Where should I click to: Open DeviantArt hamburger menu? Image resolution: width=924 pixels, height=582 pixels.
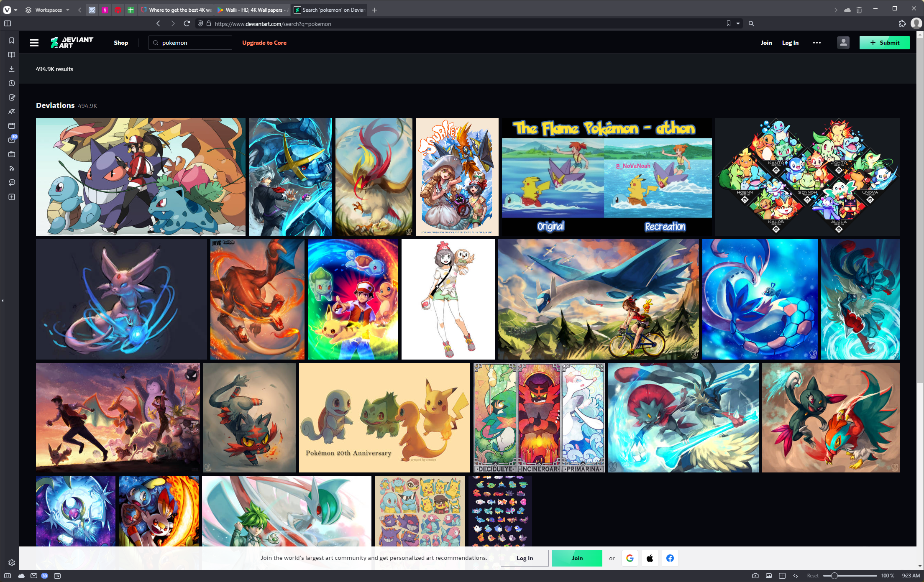coord(34,43)
